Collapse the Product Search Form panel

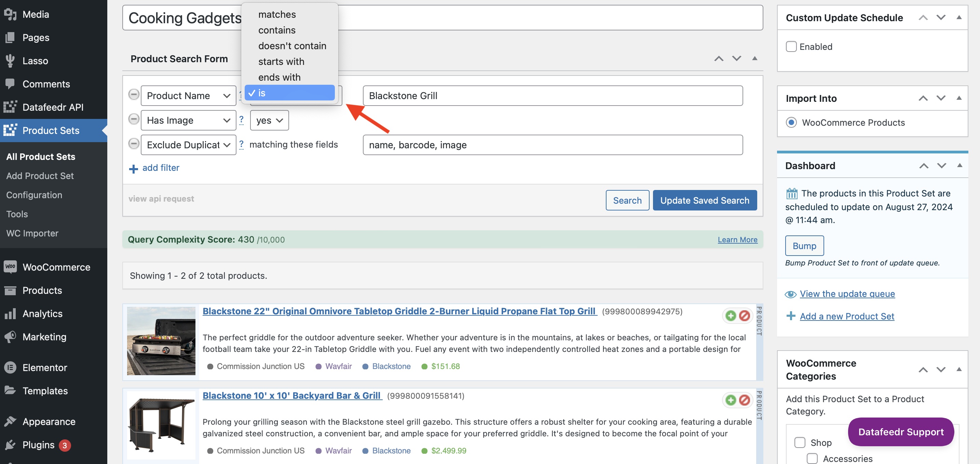tap(755, 58)
